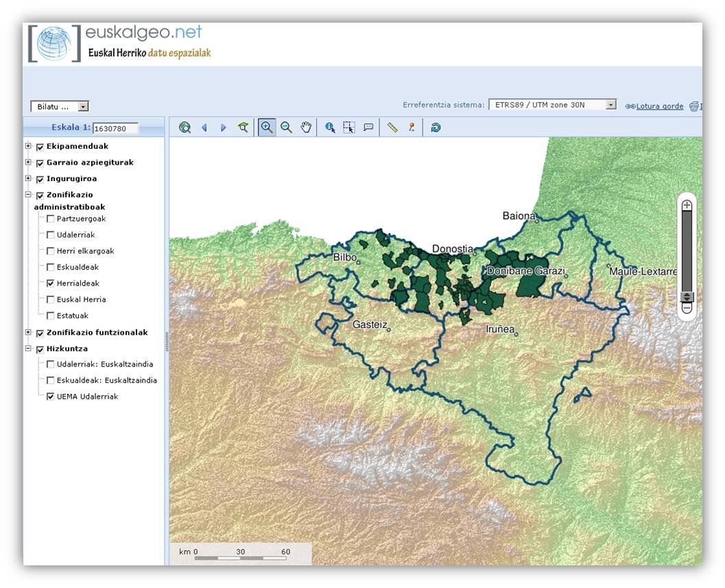Open the Bilatu dropdown

click(60, 106)
